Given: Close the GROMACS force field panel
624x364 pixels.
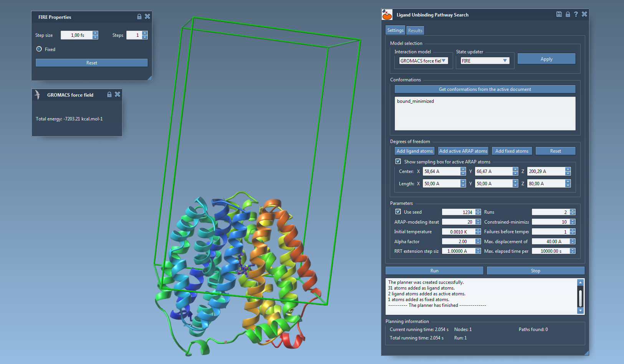Looking at the screenshot, I should click(118, 94).
